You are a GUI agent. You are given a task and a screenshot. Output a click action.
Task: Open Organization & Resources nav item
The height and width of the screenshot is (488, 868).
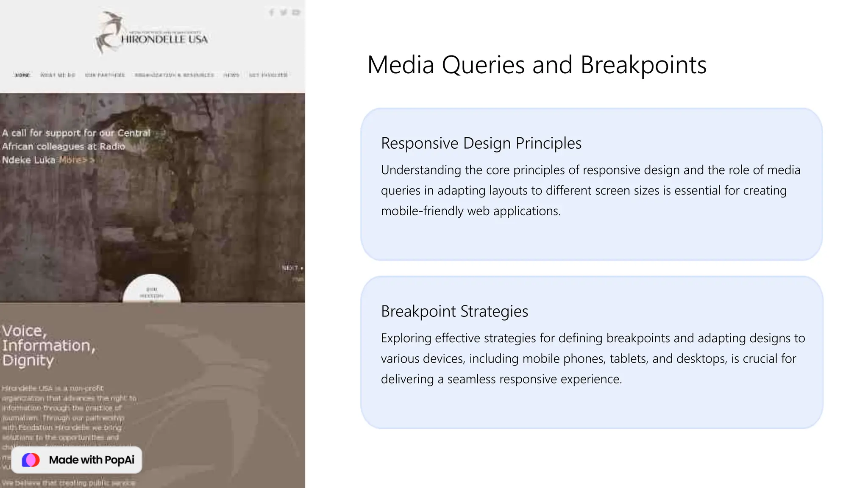click(174, 75)
